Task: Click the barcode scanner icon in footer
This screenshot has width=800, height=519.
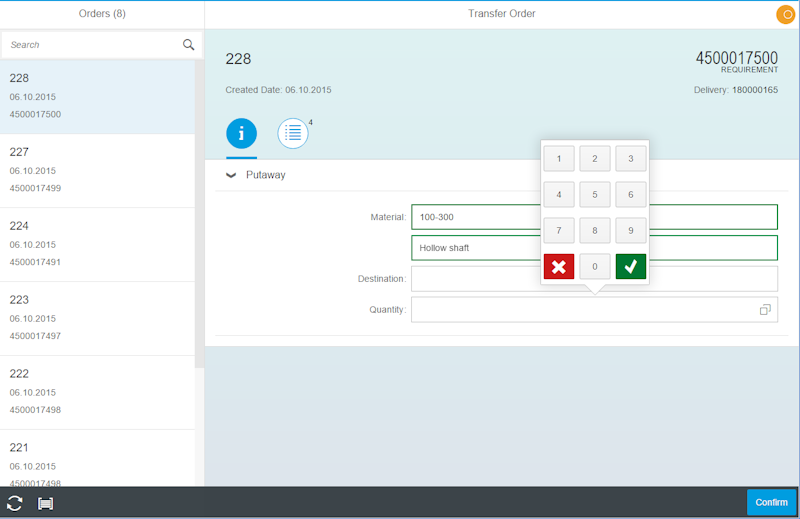Action: coord(45,503)
